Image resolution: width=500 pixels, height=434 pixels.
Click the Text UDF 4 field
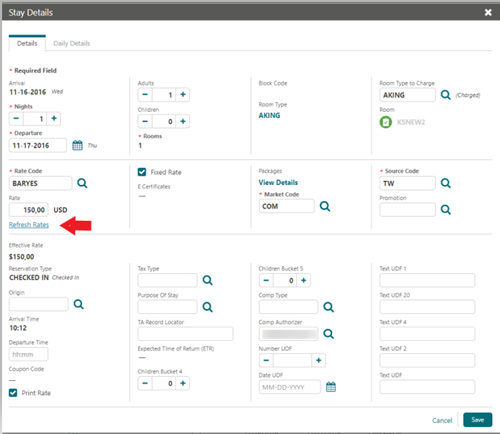[427, 334]
